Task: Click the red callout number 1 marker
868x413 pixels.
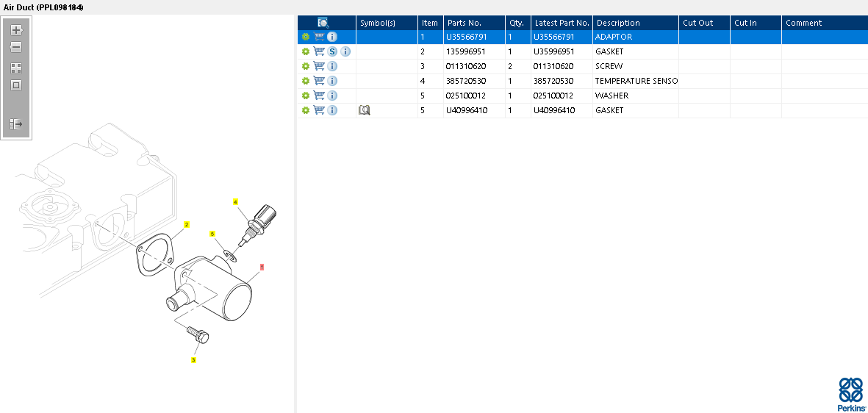Action: (x=262, y=267)
